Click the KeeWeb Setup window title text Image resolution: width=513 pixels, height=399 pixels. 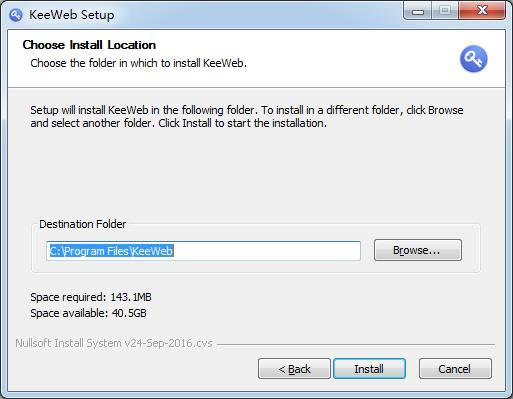click(x=72, y=15)
